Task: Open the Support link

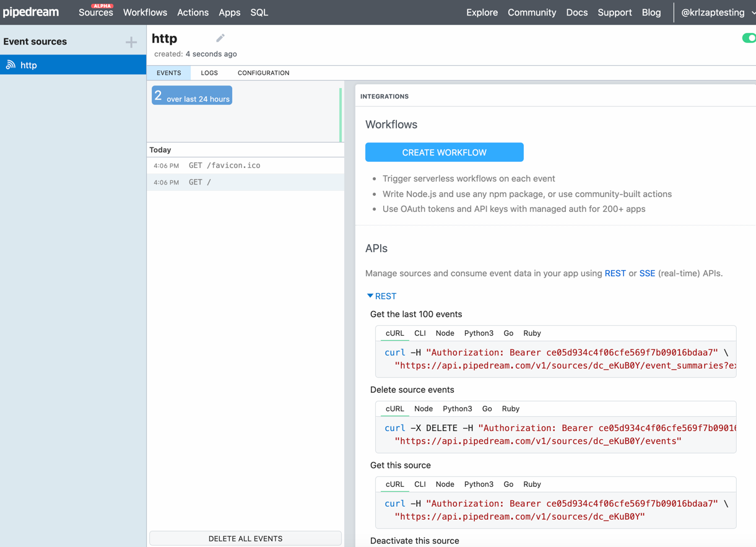Action: pyautogui.click(x=614, y=12)
